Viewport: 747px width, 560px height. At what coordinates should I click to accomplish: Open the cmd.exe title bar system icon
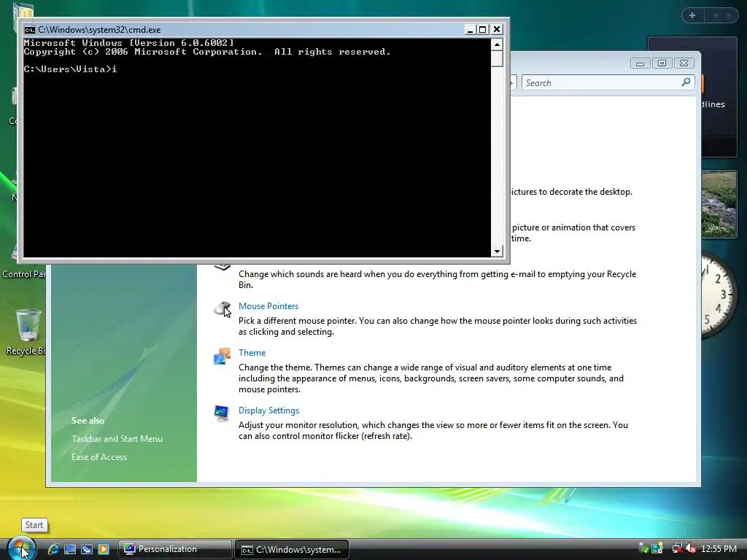pyautogui.click(x=30, y=29)
